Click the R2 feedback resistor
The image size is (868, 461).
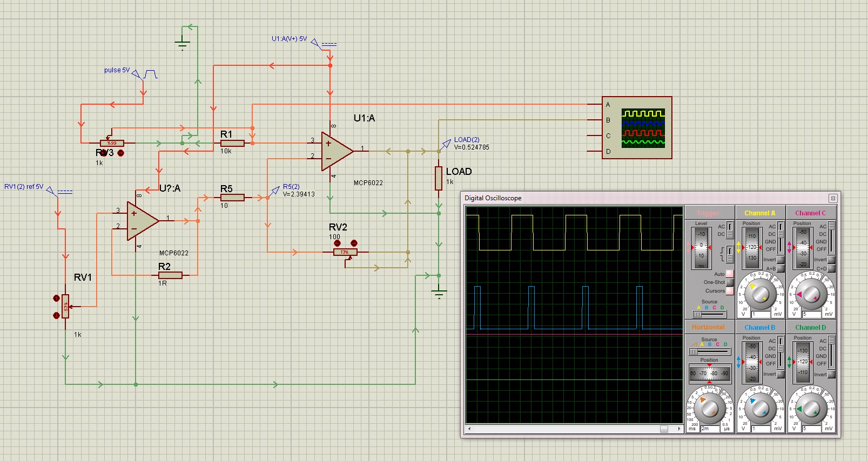click(x=170, y=275)
